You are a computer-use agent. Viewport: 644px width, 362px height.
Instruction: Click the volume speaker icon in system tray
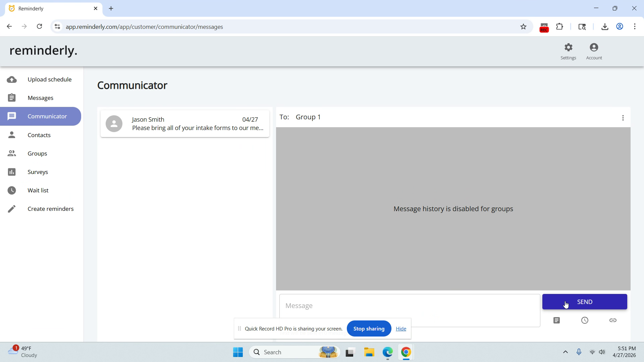click(x=602, y=352)
